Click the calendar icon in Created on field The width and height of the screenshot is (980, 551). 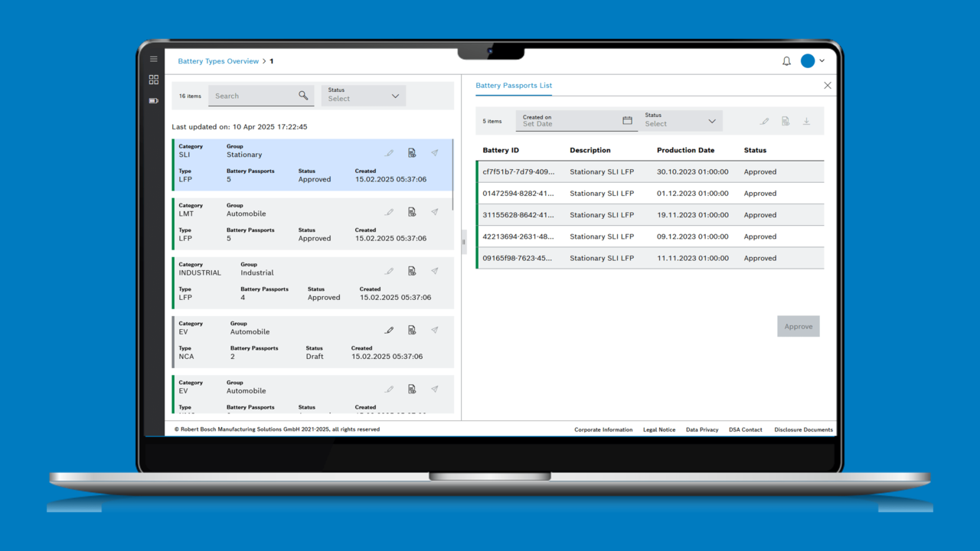coord(627,121)
